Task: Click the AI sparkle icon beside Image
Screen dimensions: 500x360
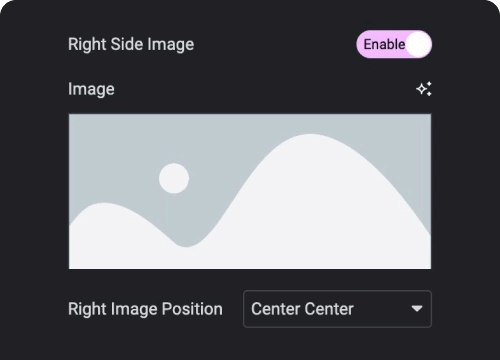Action: point(424,89)
